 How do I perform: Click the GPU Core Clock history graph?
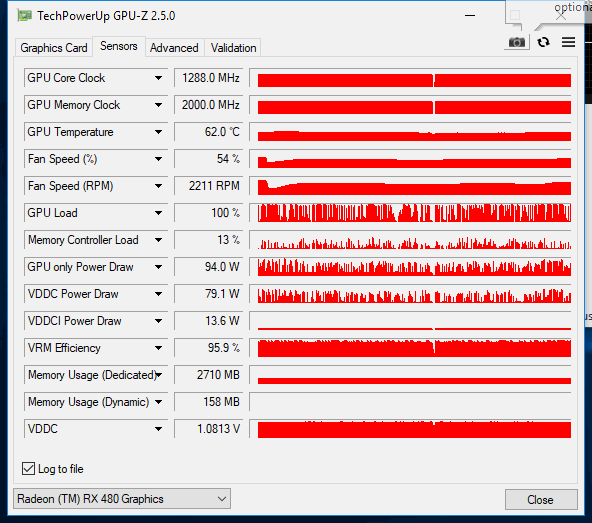pyautogui.click(x=411, y=78)
